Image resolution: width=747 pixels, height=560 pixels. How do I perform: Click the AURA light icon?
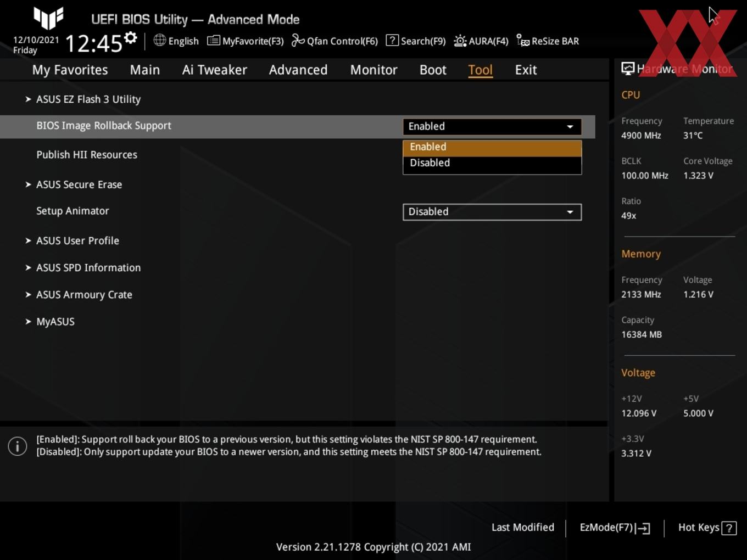(460, 41)
